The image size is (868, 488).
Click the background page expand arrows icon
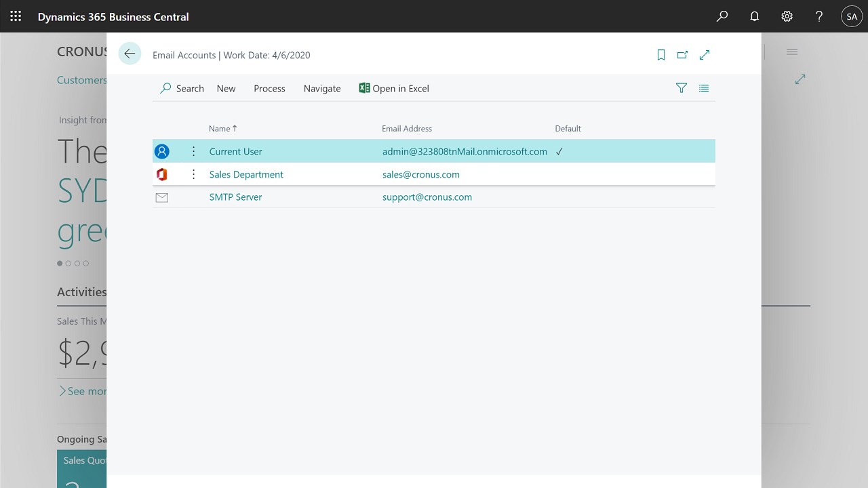[x=800, y=79]
